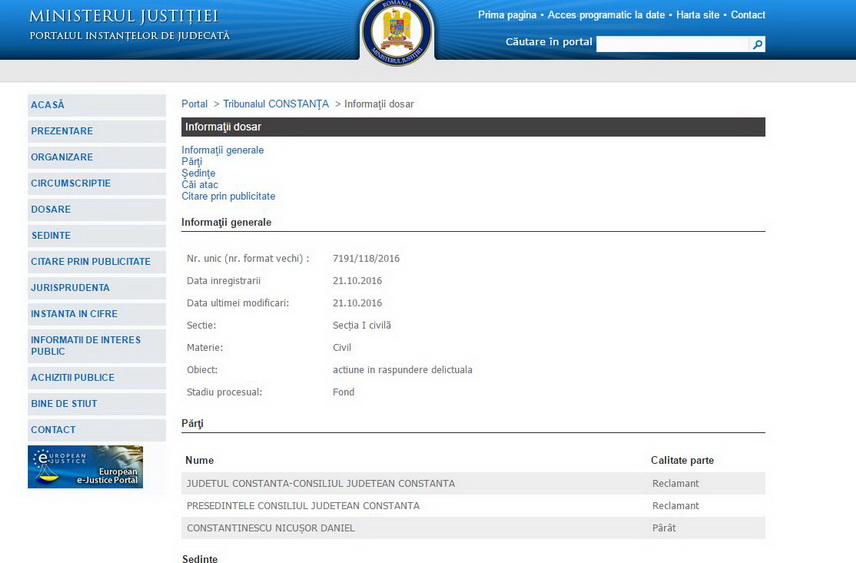The width and height of the screenshot is (856, 563).
Task: Open Citare prin publicitate anchor link
Action: [x=228, y=196]
